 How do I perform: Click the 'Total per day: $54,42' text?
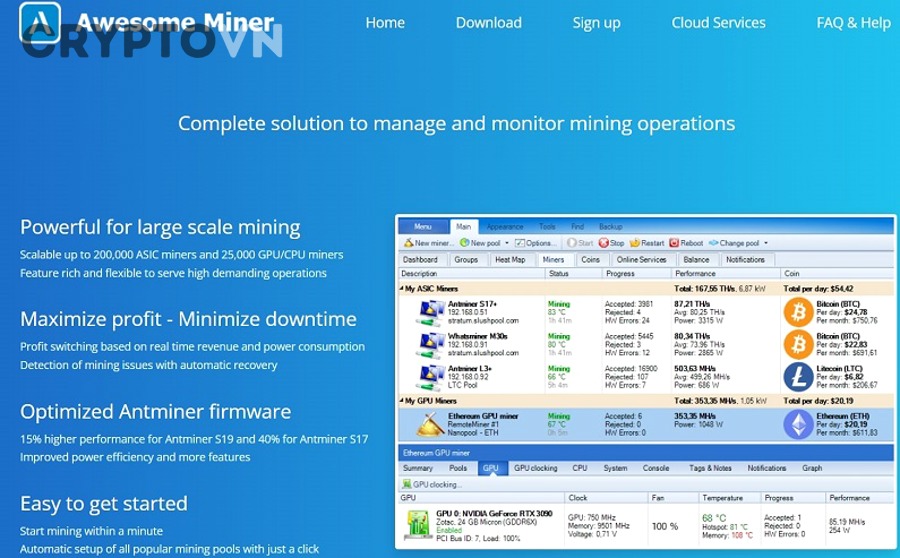tap(818, 289)
